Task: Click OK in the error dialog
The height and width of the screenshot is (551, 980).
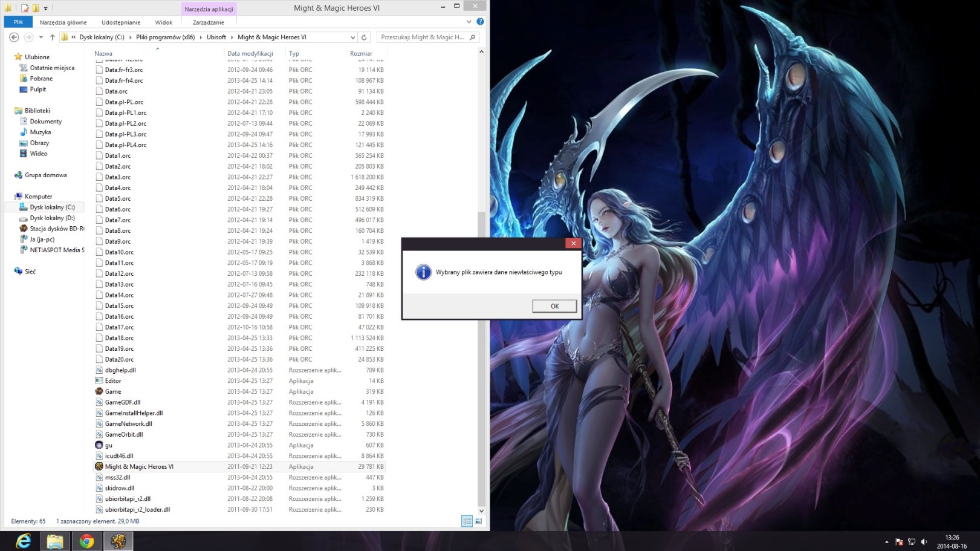Action: click(x=554, y=306)
